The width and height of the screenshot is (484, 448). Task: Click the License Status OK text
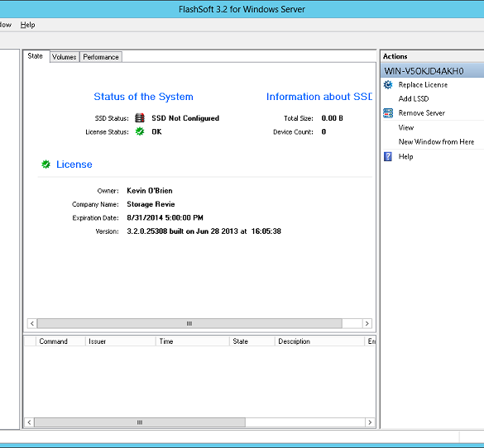click(157, 131)
